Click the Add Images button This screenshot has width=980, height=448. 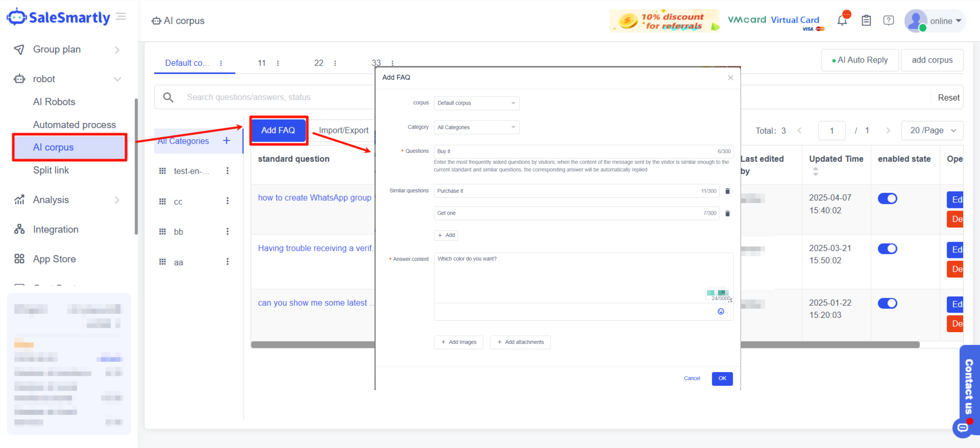pyautogui.click(x=458, y=342)
